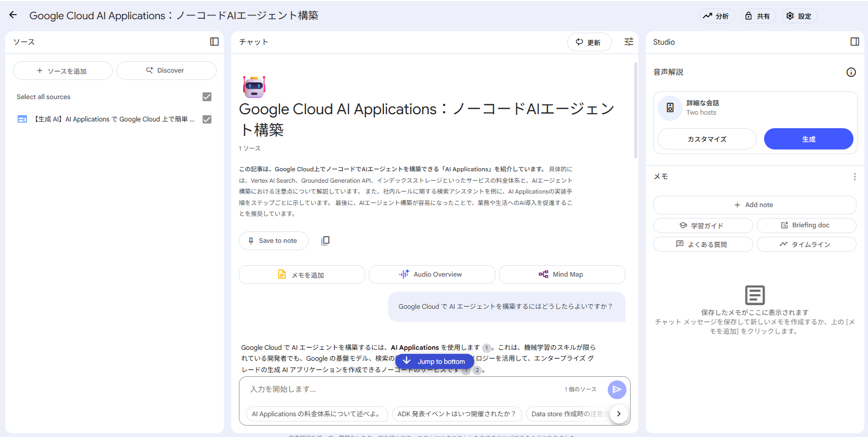
Task: Generate よくある質問 FAQ
Action: tap(703, 244)
